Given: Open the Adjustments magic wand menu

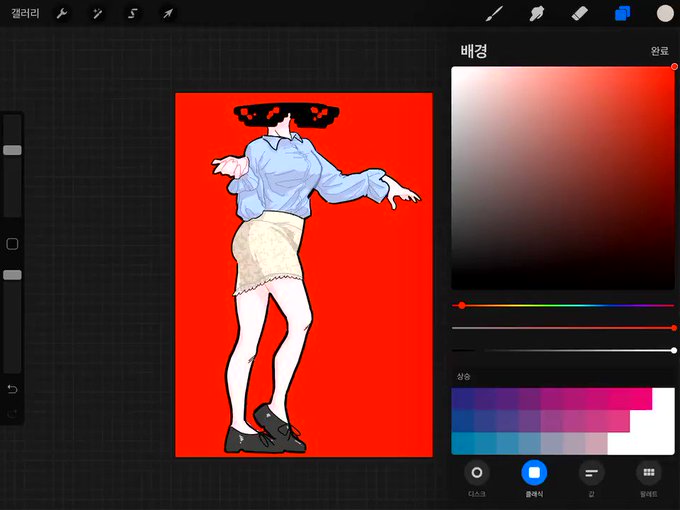Looking at the screenshot, I should (97, 14).
